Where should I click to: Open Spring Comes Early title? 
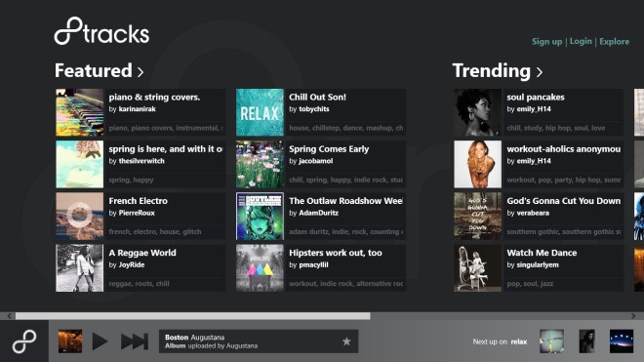tap(329, 149)
